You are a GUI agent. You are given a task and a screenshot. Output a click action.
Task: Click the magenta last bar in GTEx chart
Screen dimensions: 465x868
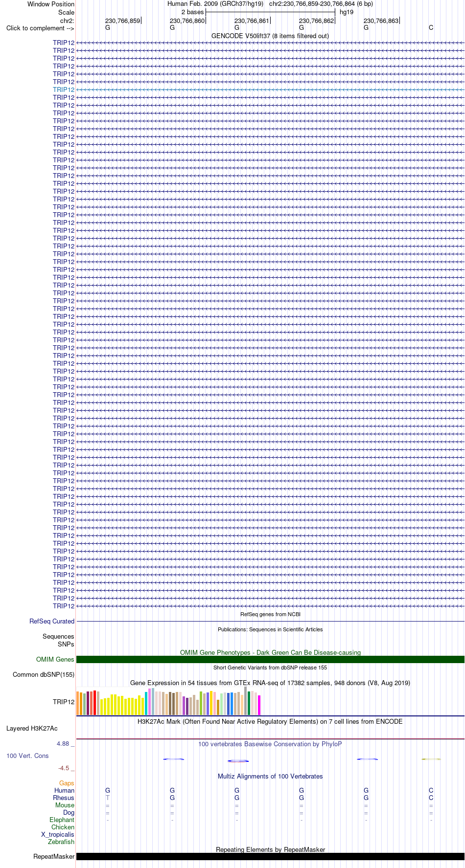point(259,705)
